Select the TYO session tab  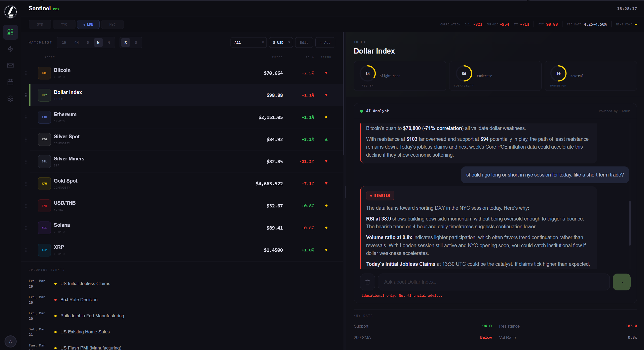64,24
